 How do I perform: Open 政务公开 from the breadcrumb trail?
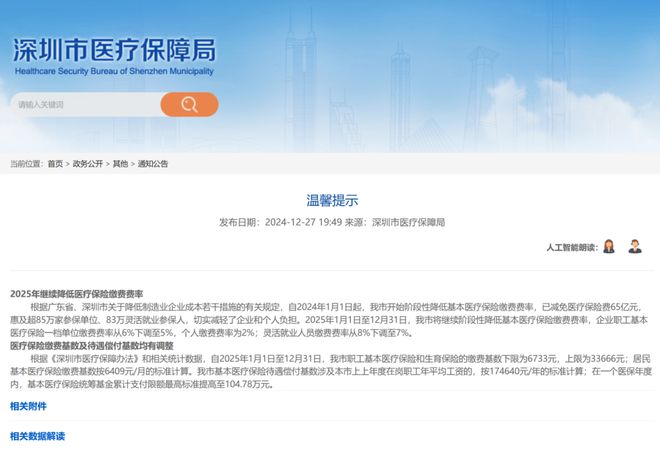tap(87, 163)
